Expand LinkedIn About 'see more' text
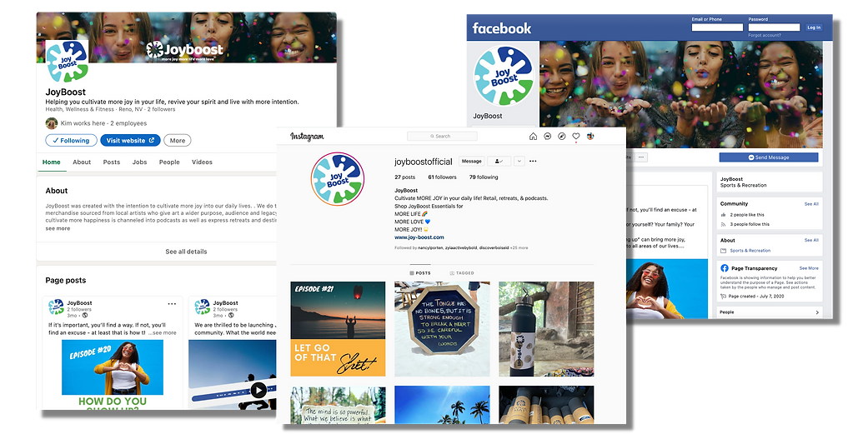The image size is (868, 434). click(x=58, y=228)
